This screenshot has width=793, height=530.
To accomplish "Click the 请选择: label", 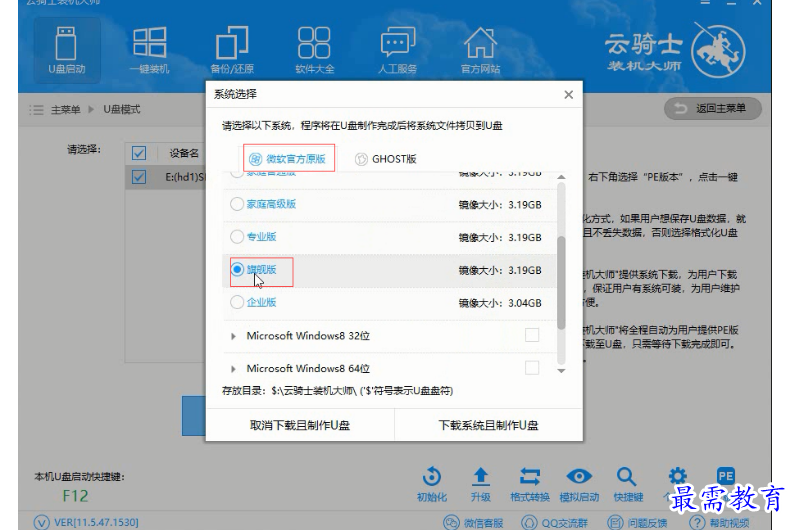I will pos(84,150).
